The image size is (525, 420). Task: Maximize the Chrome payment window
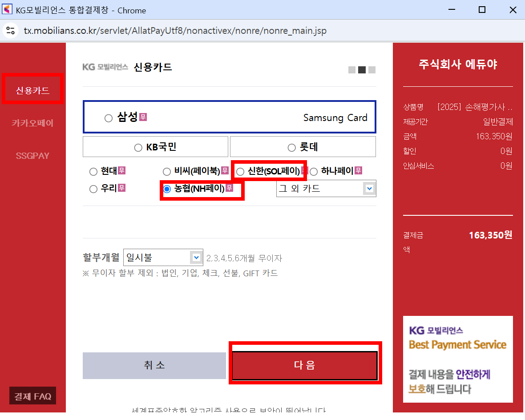click(482, 10)
